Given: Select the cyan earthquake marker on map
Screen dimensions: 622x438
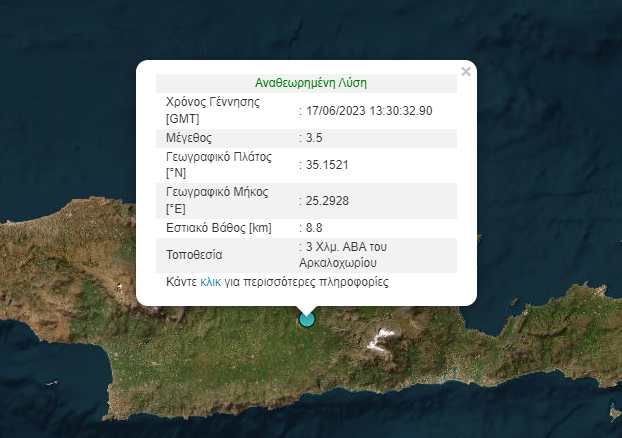Looking at the screenshot, I should [x=307, y=319].
